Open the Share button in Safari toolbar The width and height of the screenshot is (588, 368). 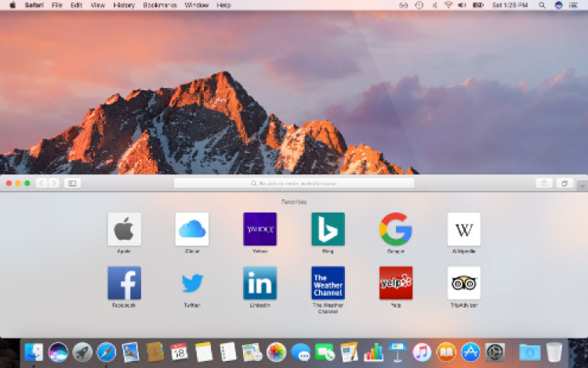(x=544, y=183)
